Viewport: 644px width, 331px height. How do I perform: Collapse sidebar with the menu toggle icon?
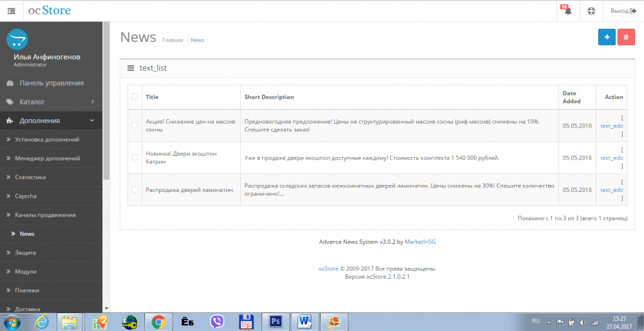click(x=11, y=11)
